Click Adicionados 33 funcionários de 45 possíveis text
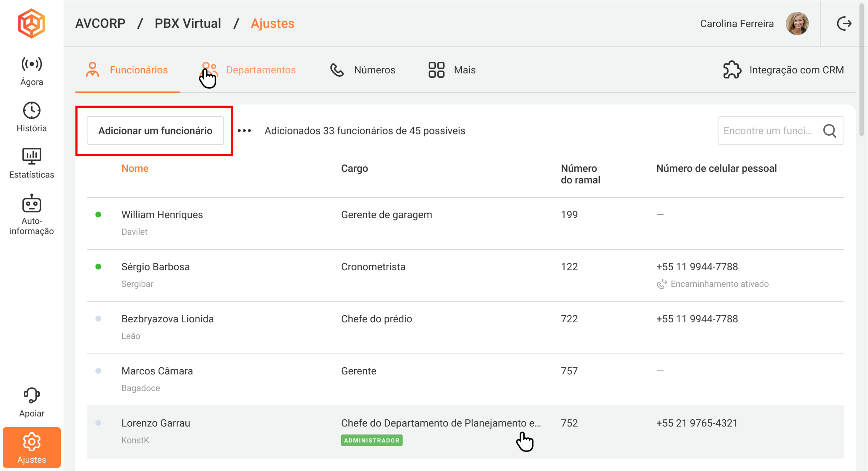 click(365, 131)
